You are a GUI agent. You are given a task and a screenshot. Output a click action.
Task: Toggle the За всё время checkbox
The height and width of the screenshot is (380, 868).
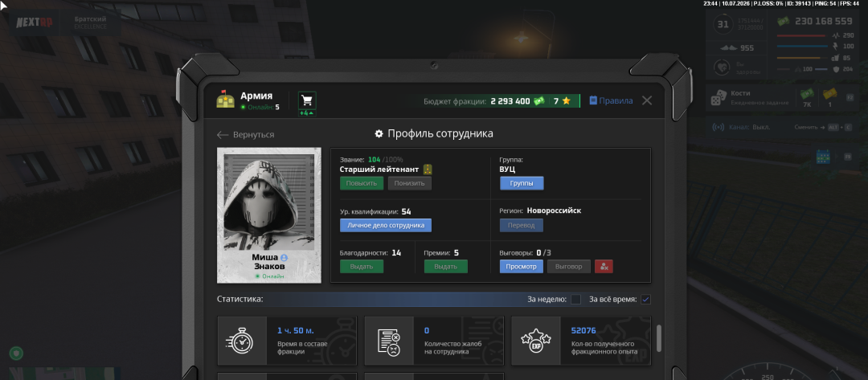click(646, 299)
